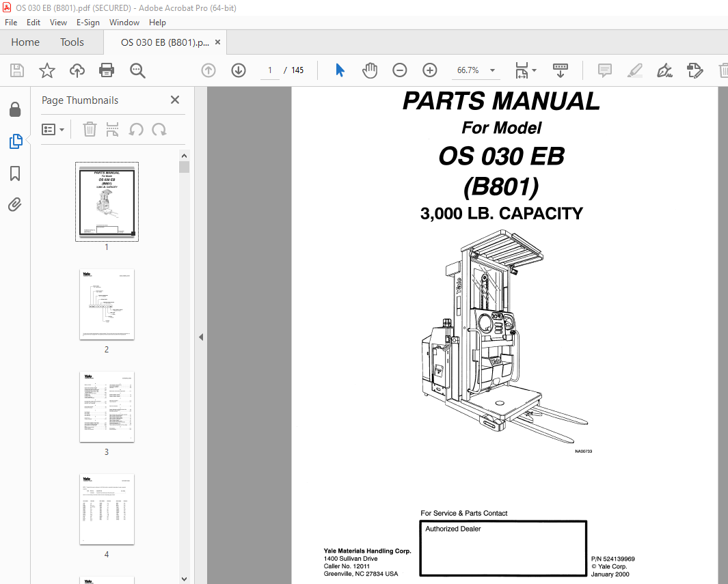Zoom out with the minus button
Screen dimensions: 728x584
coord(400,70)
